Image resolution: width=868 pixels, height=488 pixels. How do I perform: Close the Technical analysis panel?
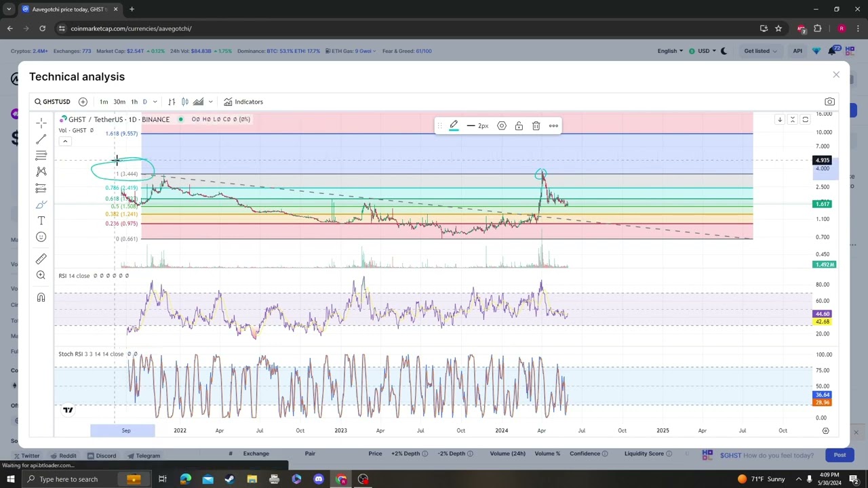(x=836, y=75)
